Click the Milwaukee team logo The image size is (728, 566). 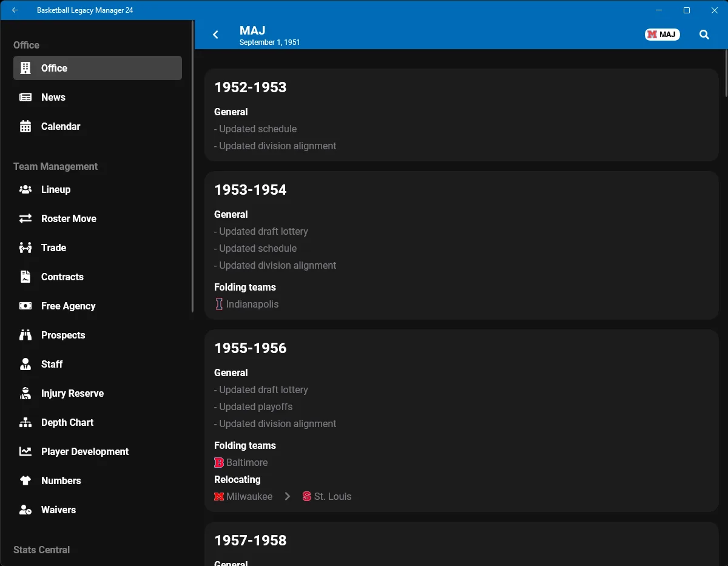click(x=219, y=496)
